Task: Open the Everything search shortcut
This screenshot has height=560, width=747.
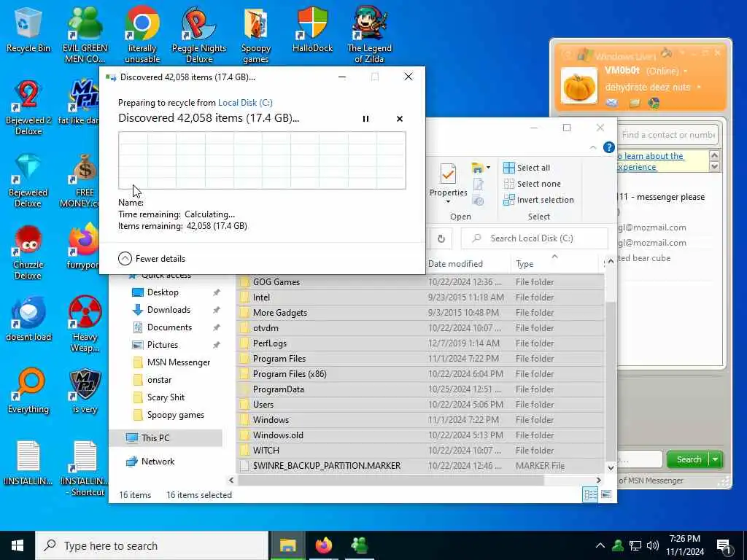Action: pyautogui.click(x=28, y=392)
